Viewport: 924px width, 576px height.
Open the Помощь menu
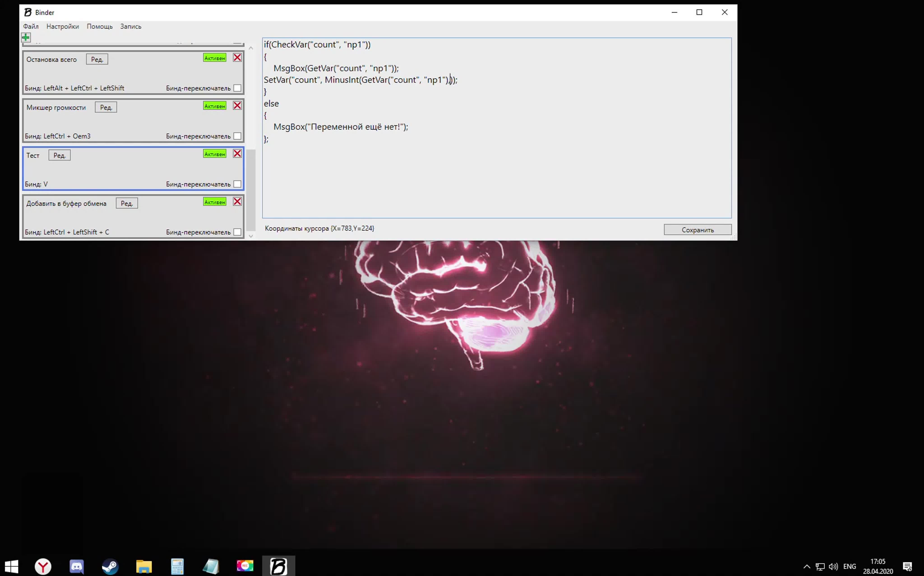tap(99, 26)
